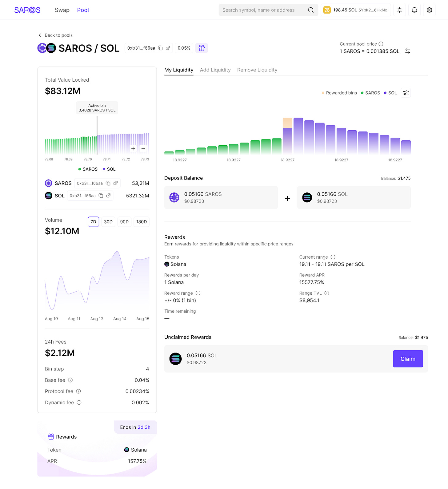
Task: Claim the unclaimed SOL rewards
Action: [x=408, y=359]
